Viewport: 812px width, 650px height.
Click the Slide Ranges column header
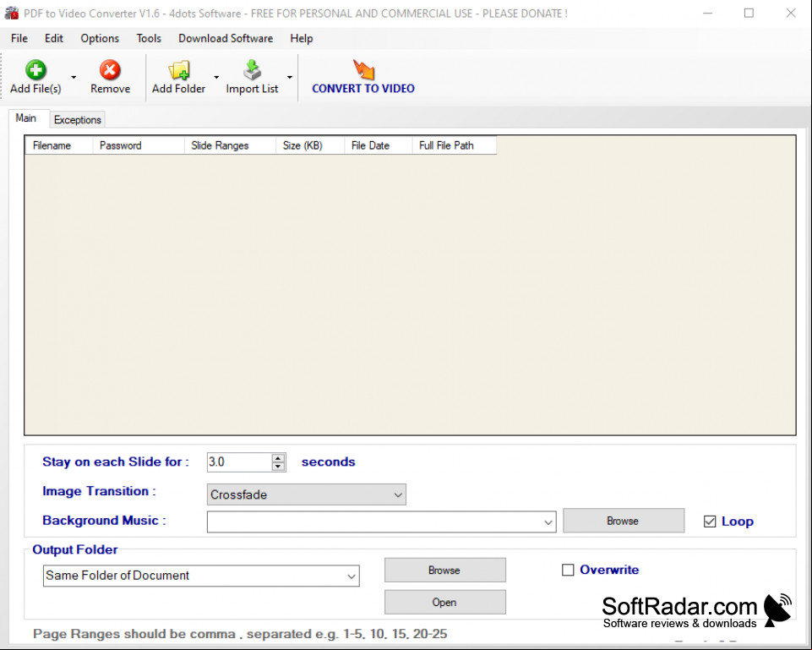click(230, 145)
